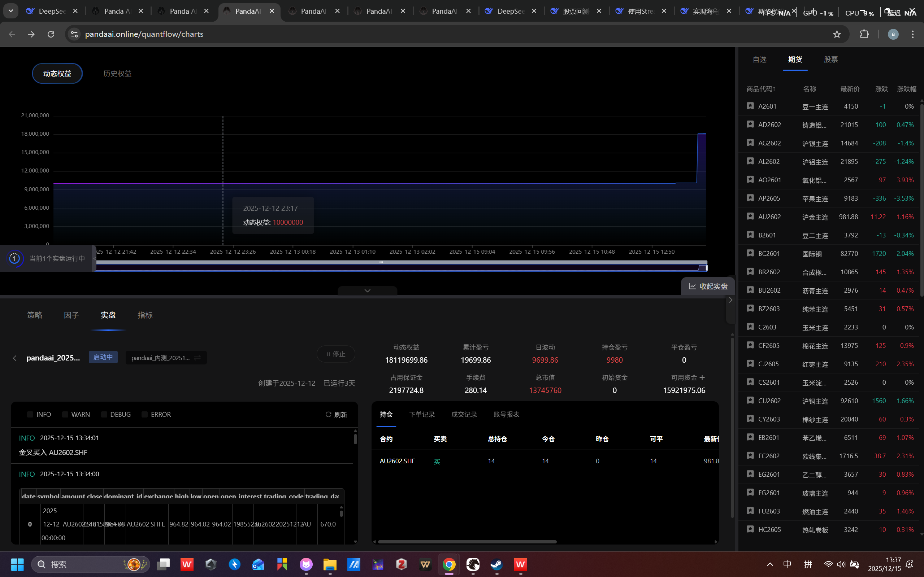Sort the list by 商品代码 column header
This screenshot has height=577, width=924.
[x=761, y=89]
